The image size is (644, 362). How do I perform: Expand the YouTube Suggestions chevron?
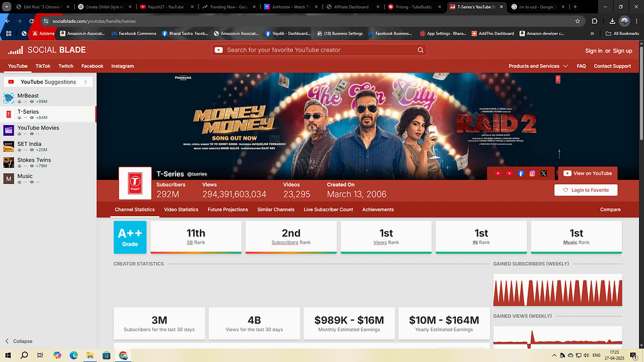pyautogui.click(x=86, y=82)
